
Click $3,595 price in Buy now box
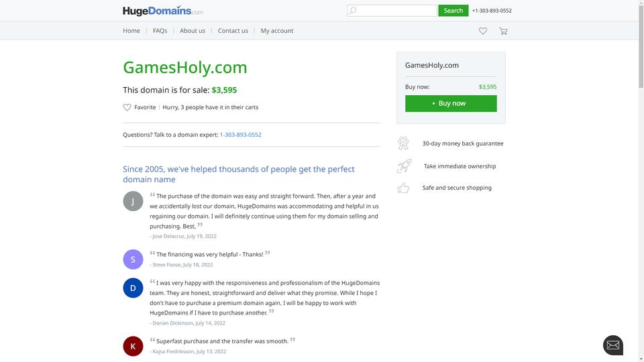488,87
